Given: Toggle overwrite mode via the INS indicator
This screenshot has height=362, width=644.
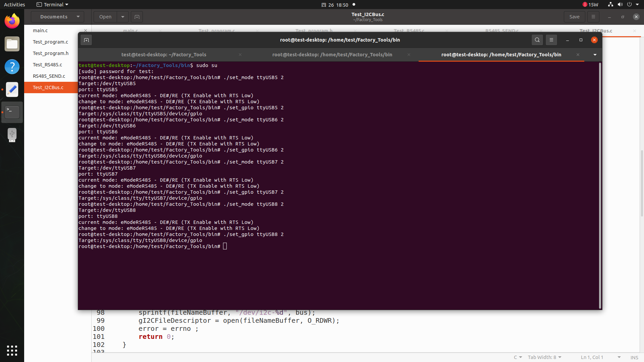Looking at the screenshot, I should (635, 357).
